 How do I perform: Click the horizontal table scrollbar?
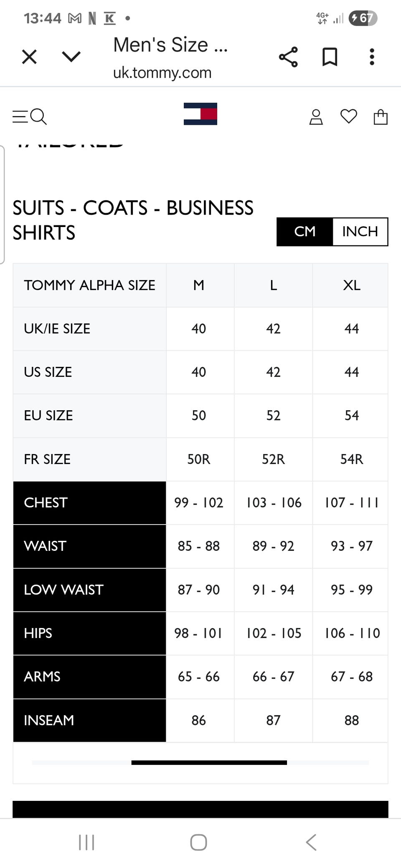pos(209,762)
